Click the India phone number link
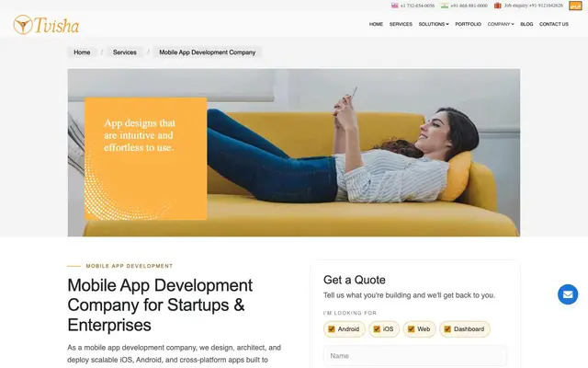The height and width of the screenshot is (368, 588). coord(469,6)
